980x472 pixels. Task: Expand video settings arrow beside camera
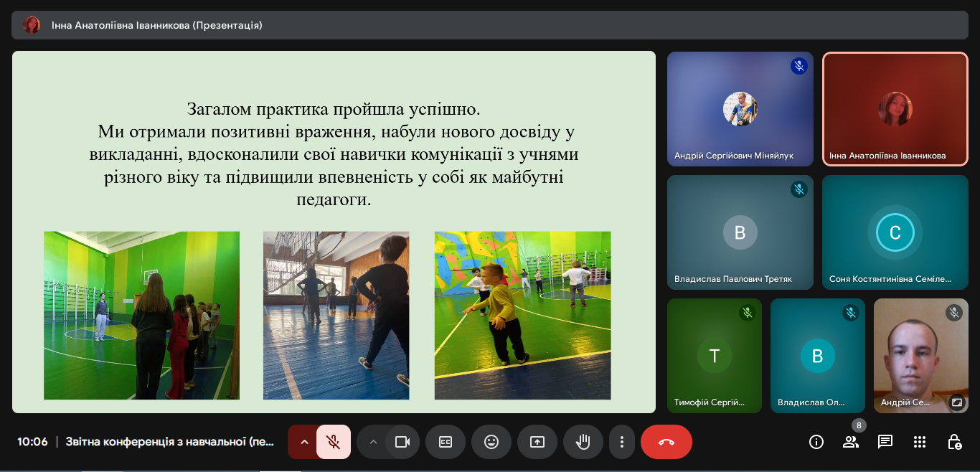[372, 442]
